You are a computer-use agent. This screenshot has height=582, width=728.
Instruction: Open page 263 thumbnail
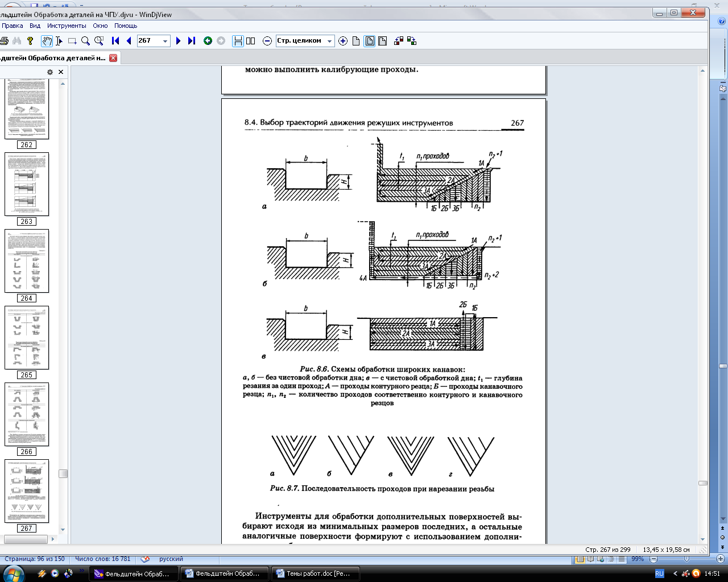27,184
